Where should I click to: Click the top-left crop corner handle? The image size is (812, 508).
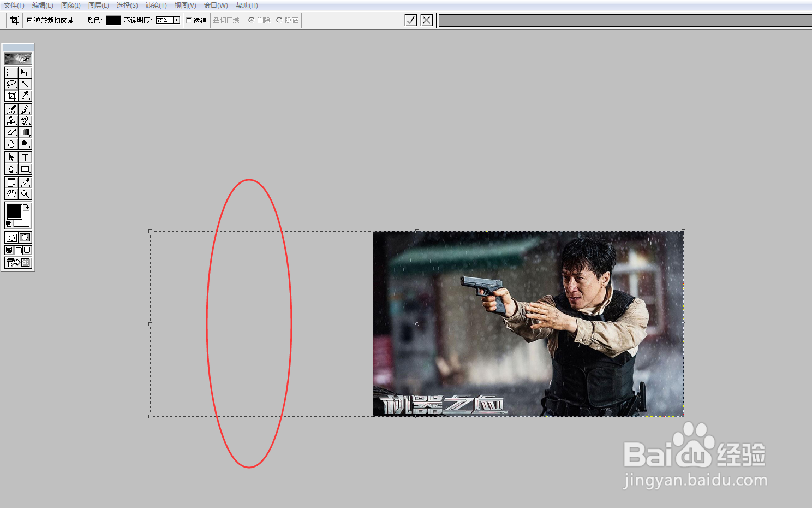[151, 231]
